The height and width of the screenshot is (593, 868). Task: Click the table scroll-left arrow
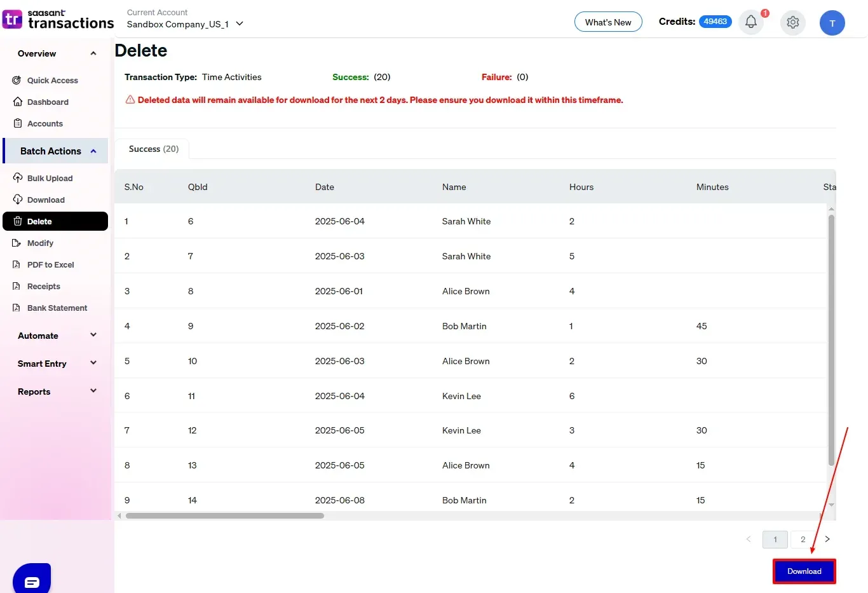tap(119, 516)
